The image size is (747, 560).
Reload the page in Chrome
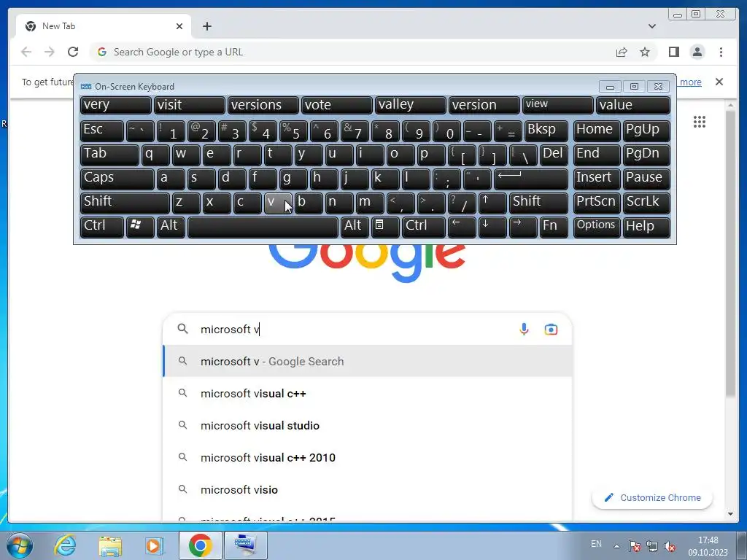(x=73, y=52)
